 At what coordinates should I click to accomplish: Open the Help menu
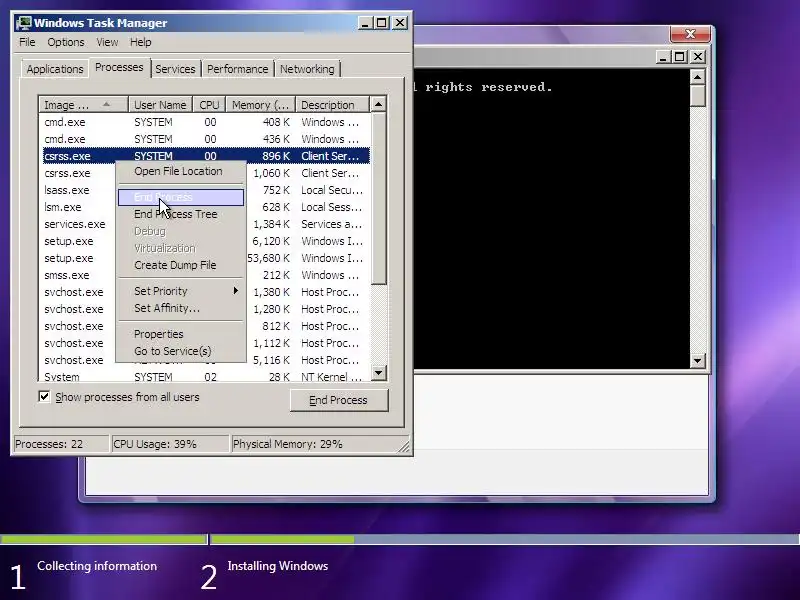click(140, 42)
